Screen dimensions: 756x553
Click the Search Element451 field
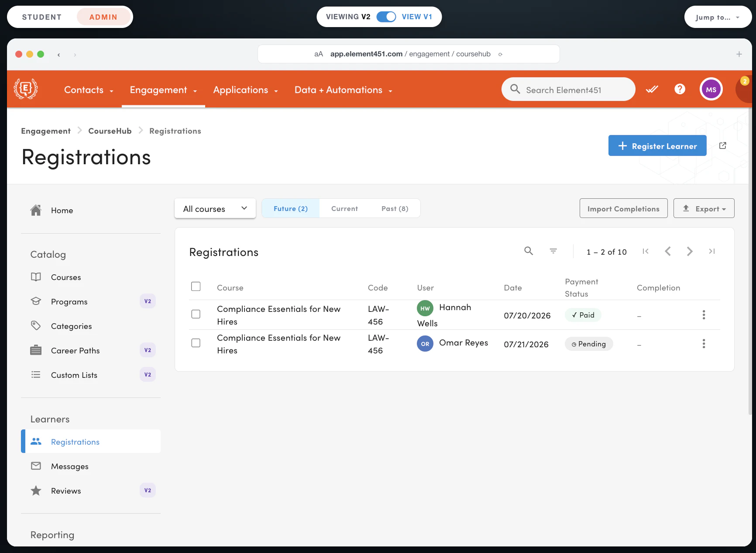click(568, 89)
